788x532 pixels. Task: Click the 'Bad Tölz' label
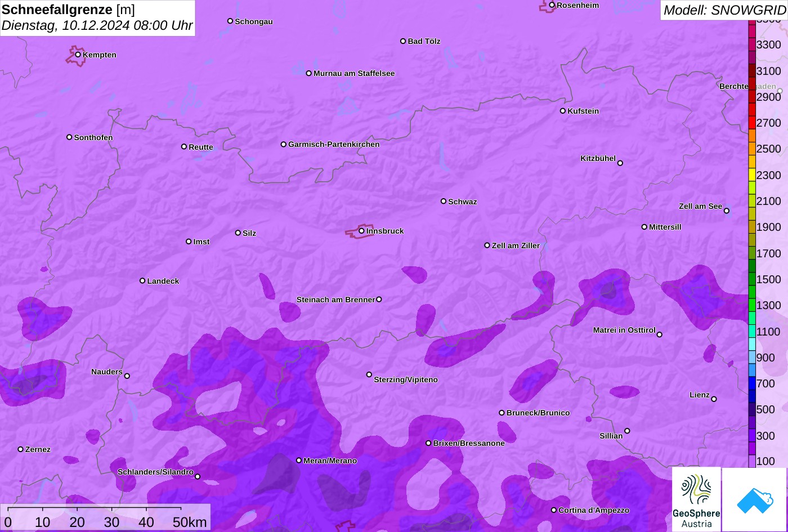424,41
